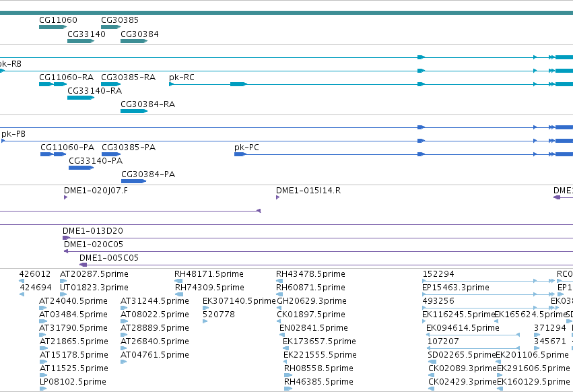This screenshot has height=392, width=573.
Task: Open the CG30384-RA transcript feature
Action: 134,111
